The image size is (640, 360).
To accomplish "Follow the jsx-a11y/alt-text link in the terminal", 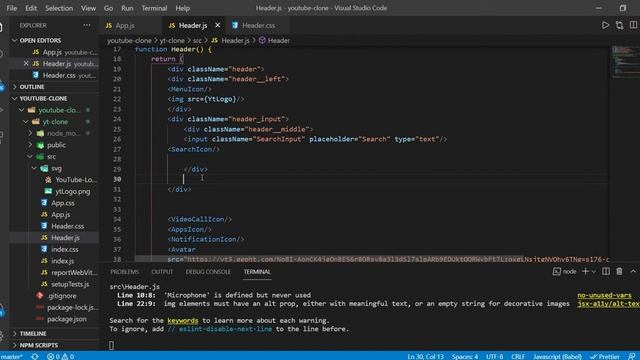I will point(609,304).
